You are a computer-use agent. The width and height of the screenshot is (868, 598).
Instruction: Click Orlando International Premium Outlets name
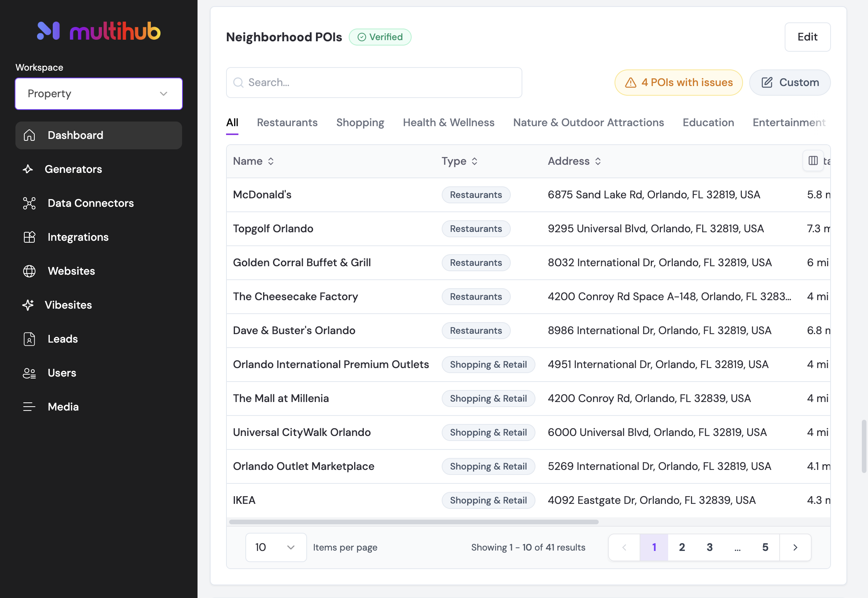331,365
